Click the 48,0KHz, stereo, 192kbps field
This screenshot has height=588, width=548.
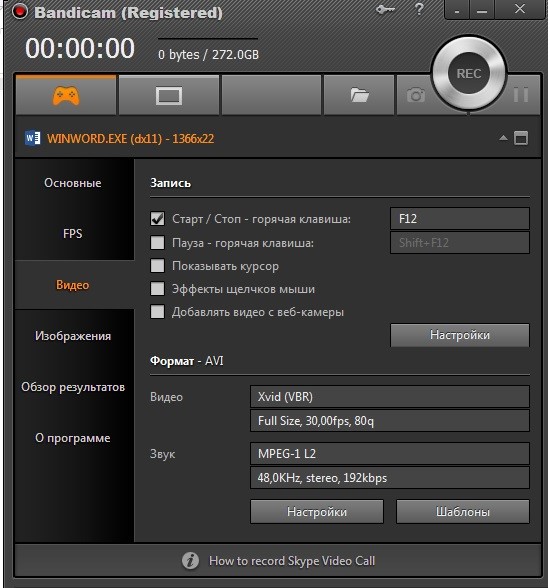390,478
